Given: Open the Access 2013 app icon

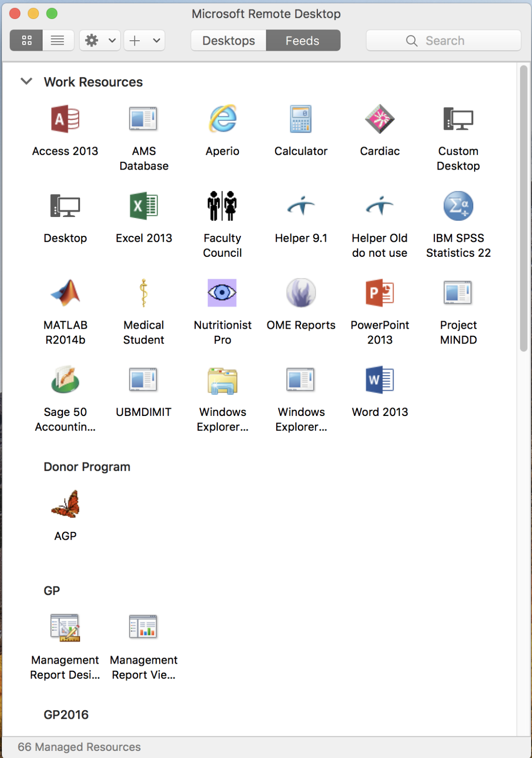Looking at the screenshot, I should tap(65, 119).
